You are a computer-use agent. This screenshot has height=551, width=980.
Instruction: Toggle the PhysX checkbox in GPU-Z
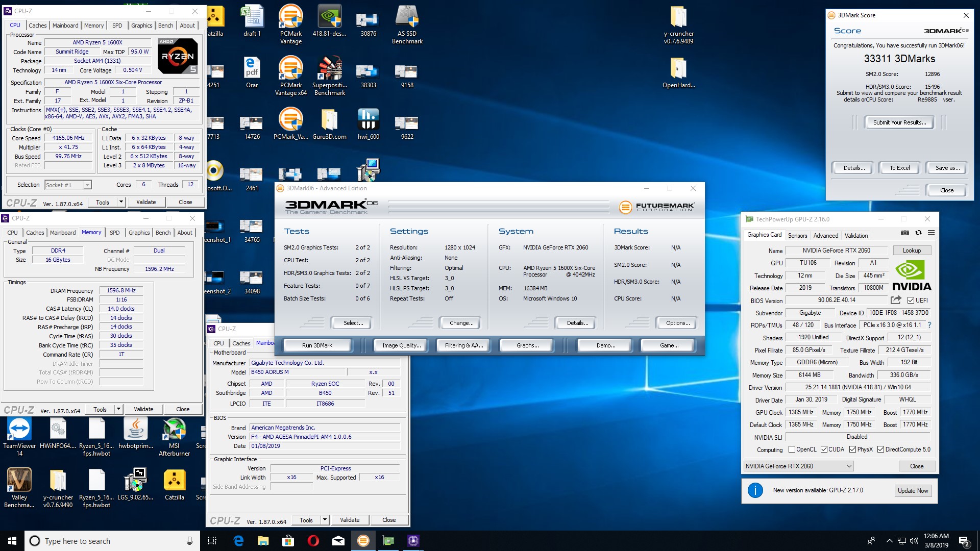pos(852,449)
